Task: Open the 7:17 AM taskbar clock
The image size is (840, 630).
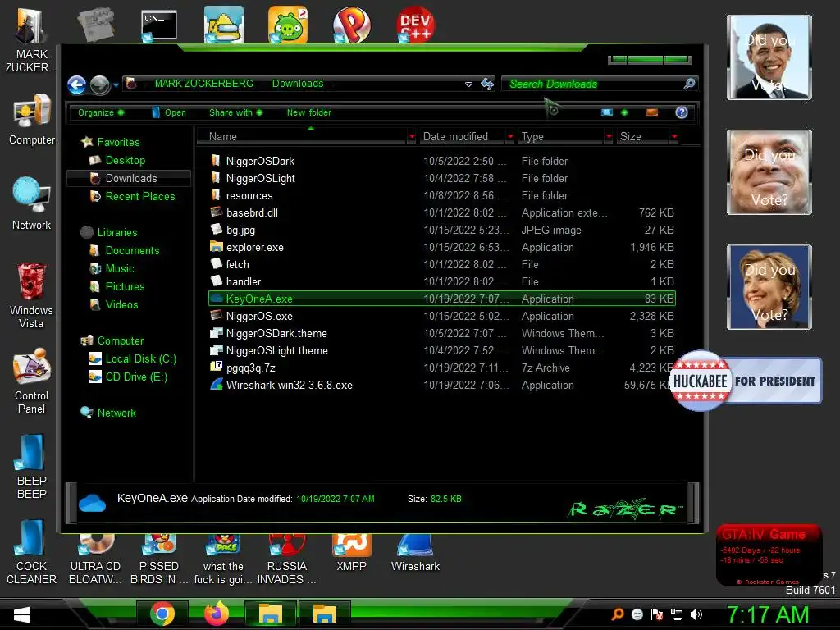Action: click(768, 614)
